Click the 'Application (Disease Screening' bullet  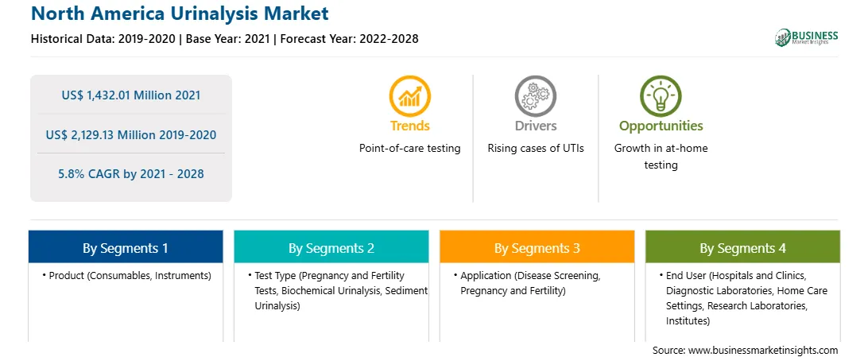coord(526,283)
